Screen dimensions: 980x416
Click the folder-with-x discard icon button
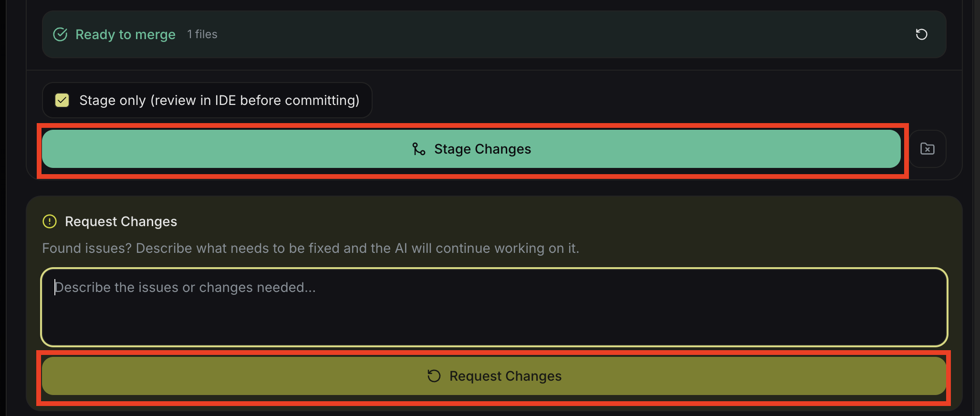[927, 149]
